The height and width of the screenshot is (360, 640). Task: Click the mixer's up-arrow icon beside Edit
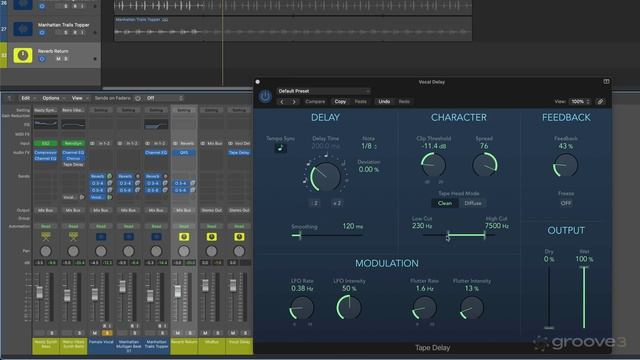(x=9, y=98)
